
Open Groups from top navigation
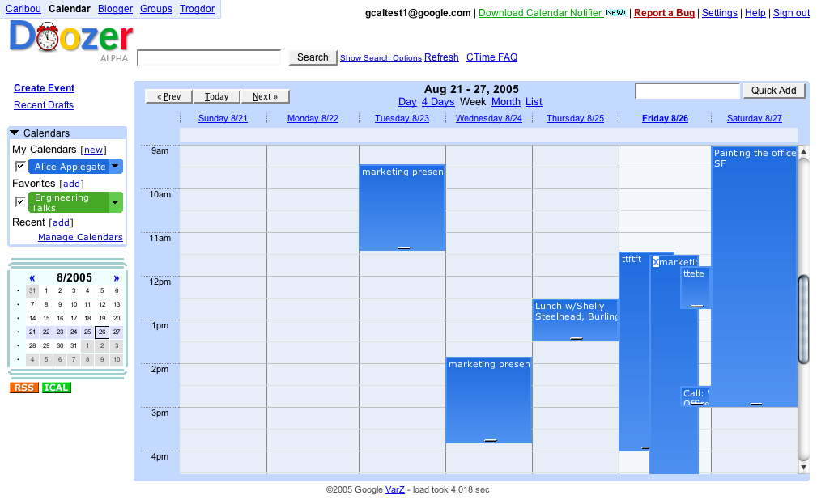[x=156, y=9]
